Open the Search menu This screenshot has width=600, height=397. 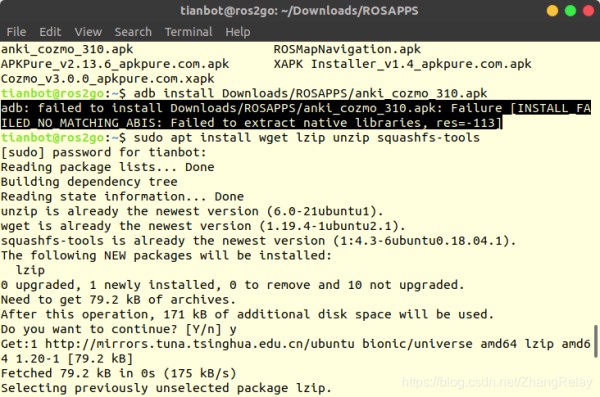tap(133, 32)
